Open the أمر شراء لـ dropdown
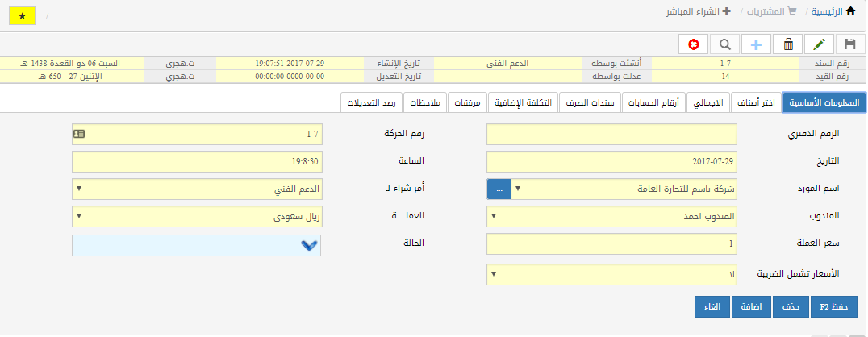 click(196, 189)
